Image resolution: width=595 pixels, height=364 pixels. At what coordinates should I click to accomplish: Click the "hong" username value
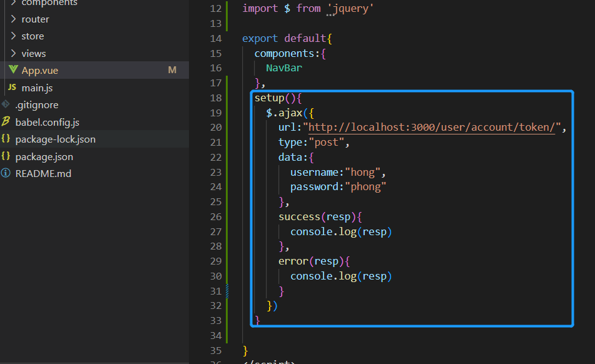(x=363, y=173)
